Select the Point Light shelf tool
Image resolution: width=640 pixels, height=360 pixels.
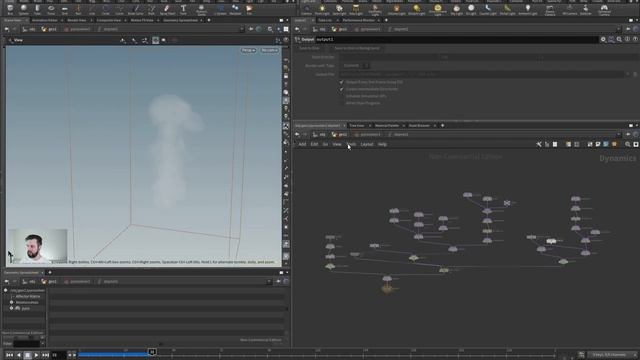pyautogui.click(x=322, y=9)
